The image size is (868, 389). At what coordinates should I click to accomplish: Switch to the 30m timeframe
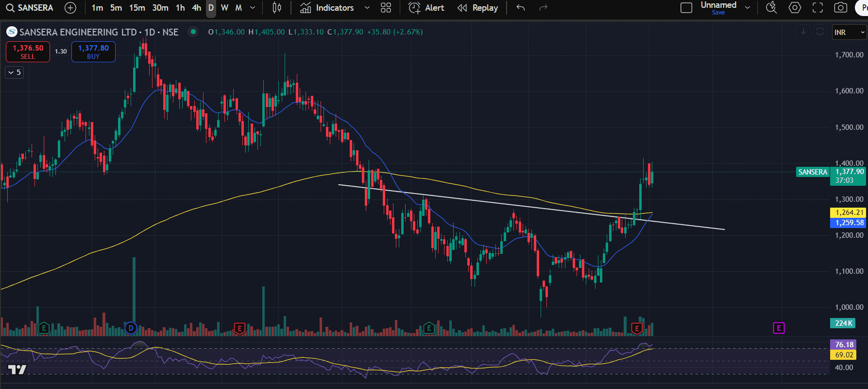pyautogui.click(x=160, y=8)
